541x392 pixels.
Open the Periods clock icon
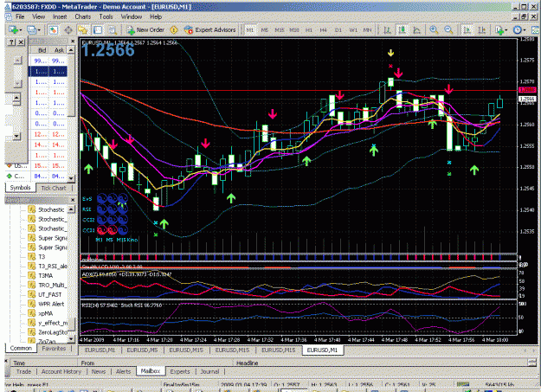point(517,30)
